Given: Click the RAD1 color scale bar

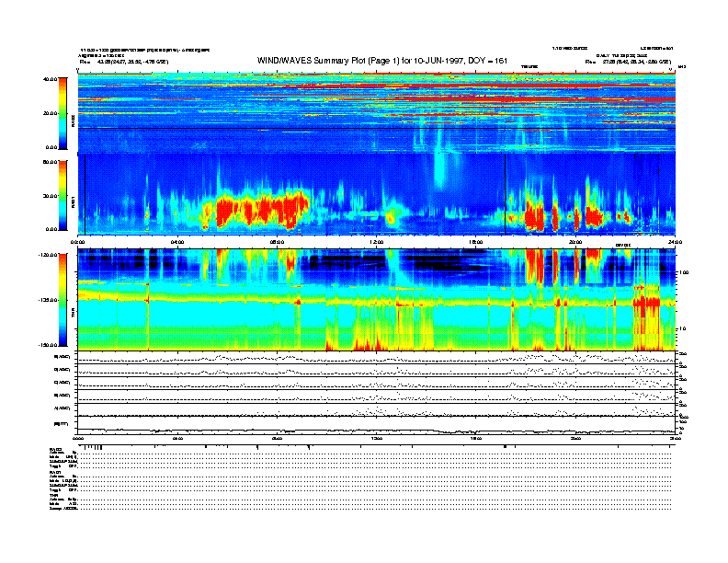Looking at the screenshot, I should [63, 195].
